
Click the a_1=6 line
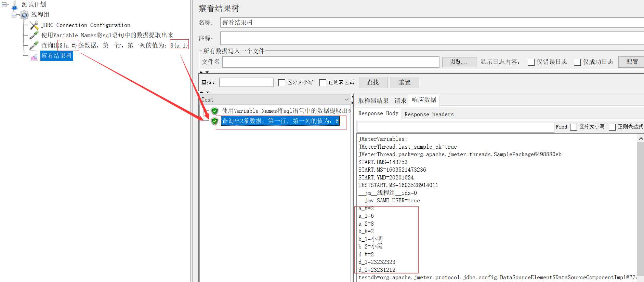(366, 216)
